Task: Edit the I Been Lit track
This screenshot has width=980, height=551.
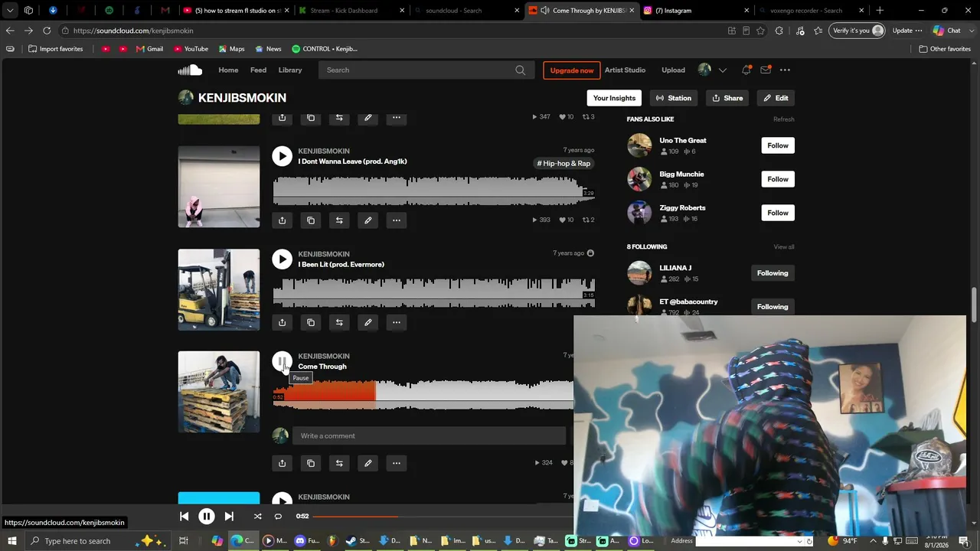Action: [x=367, y=322]
